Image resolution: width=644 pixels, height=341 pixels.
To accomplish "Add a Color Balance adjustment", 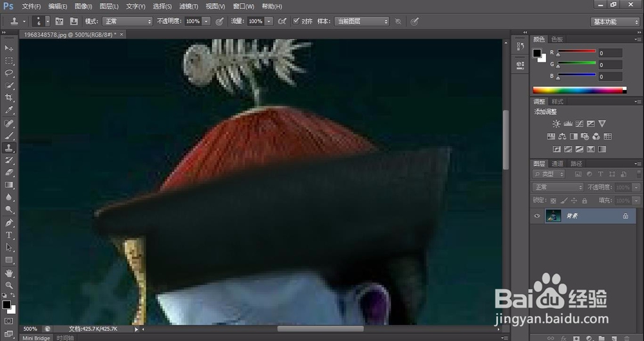I will click(x=562, y=136).
